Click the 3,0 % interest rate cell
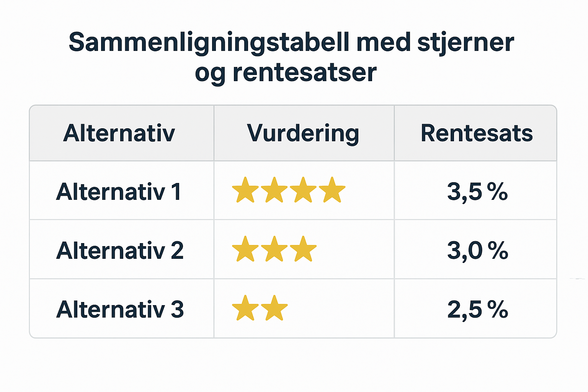Image resolution: width=588 pixels, height=392 pixels. pyautogui.click(x=477, y=251)
